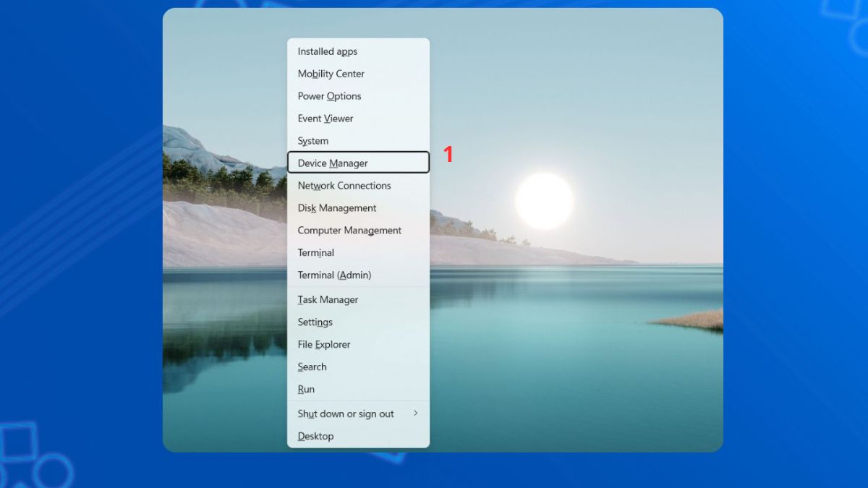Select Desktop at the menu bottom

(x=315, y=437)
